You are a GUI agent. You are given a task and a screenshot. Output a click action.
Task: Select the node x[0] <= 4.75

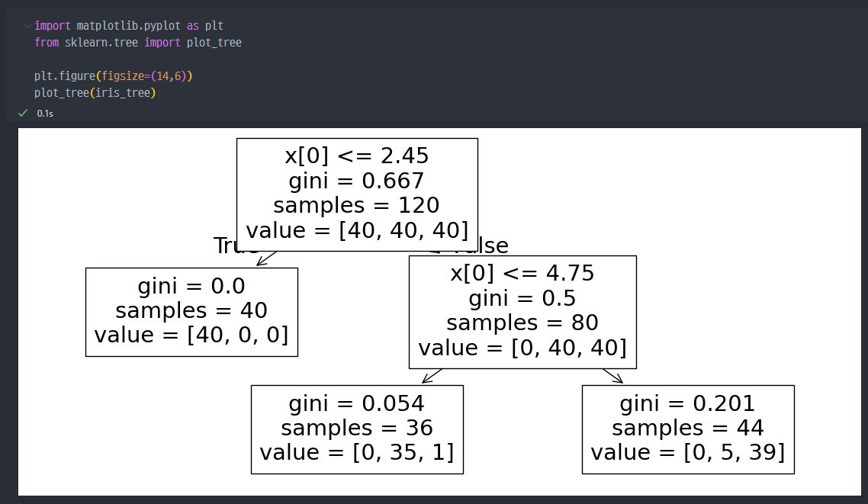tap(522, 312)
